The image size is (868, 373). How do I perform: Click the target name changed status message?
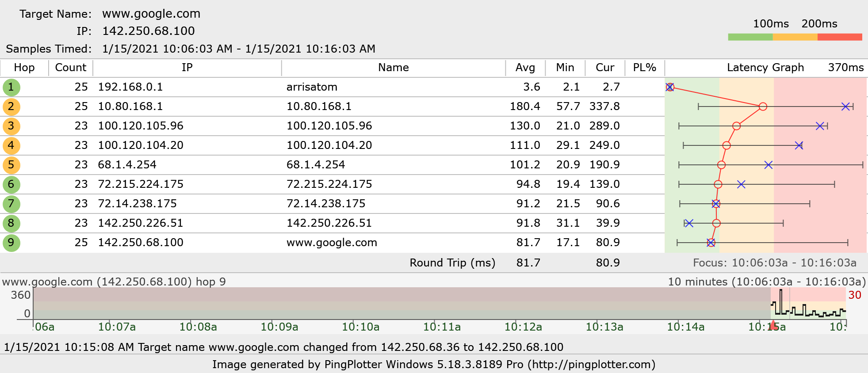coord(283,347)
